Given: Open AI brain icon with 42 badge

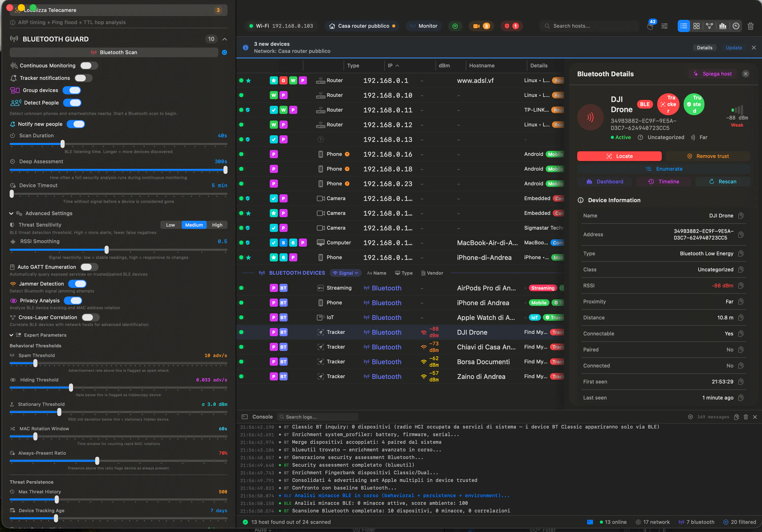Looking at the screenshot, I should click(x=651, y=25).
